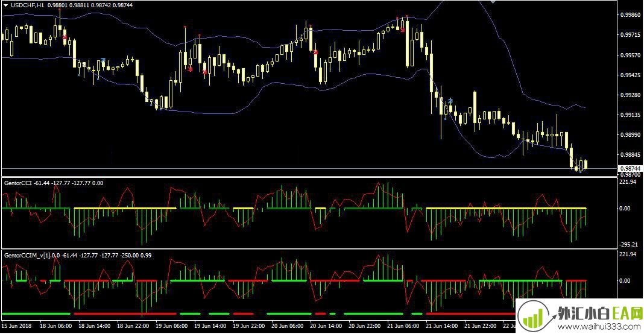This screenshot has width=644, height=334.
Task: Click the 21 Jun 06:00 time label
Action: click(403, 326)
